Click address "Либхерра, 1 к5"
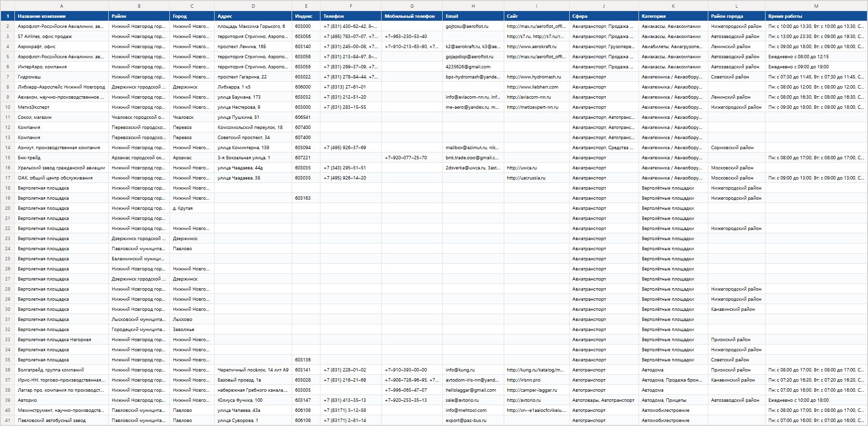The width and height of the screenshot is (868, 434). 253,87
